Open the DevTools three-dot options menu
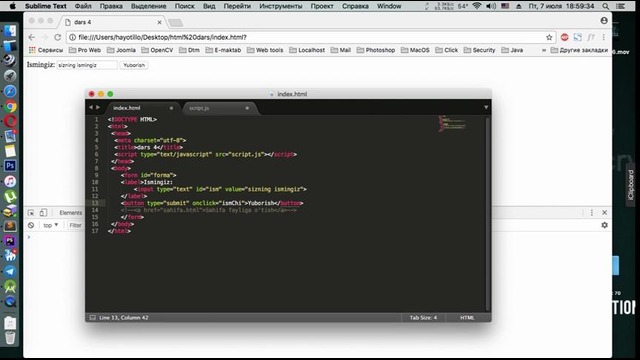 pos(591,213)
